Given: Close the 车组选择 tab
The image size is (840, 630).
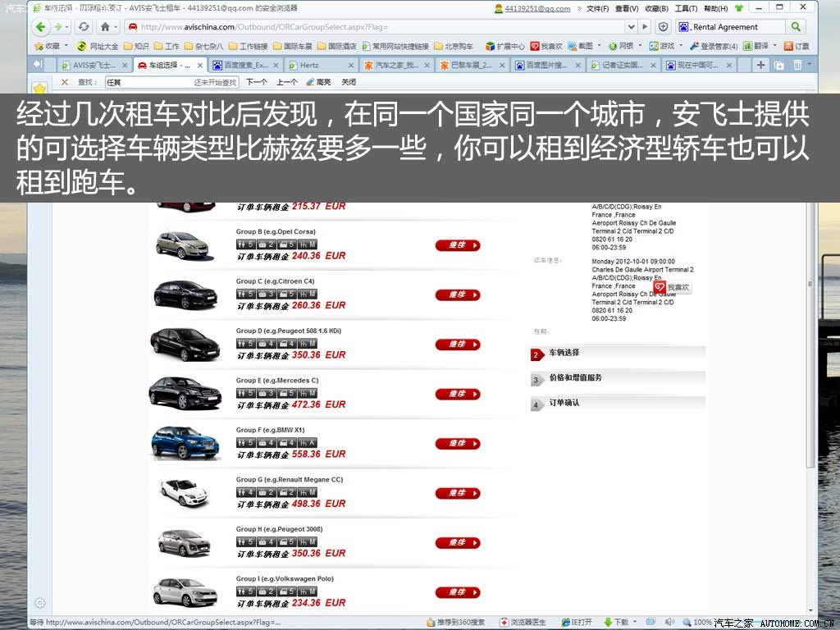Looking at the screenshot, I should click(x=200, y=65).
